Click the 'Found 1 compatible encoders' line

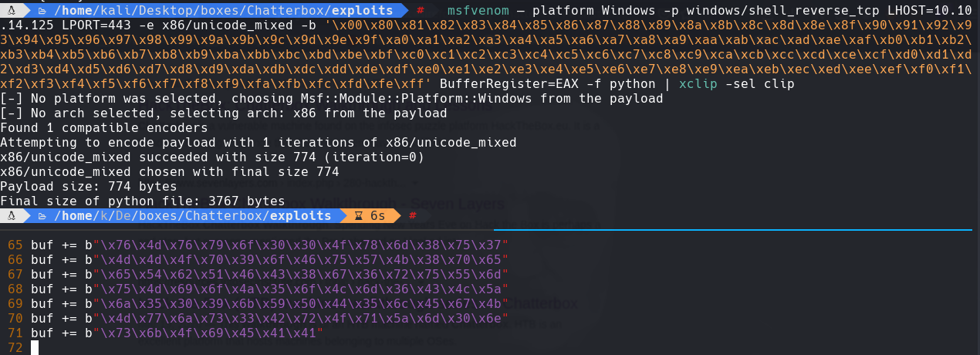(x=104, y=127)
